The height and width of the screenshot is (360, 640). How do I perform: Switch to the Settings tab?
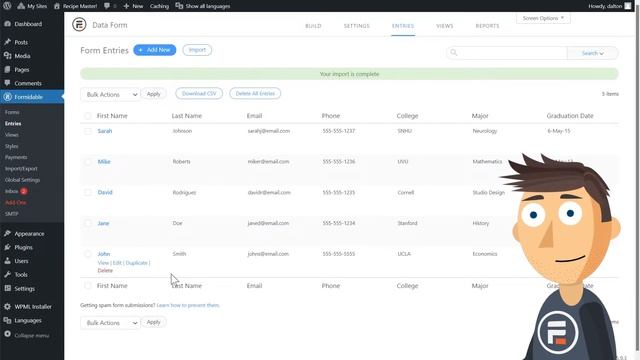coord(356,26)
